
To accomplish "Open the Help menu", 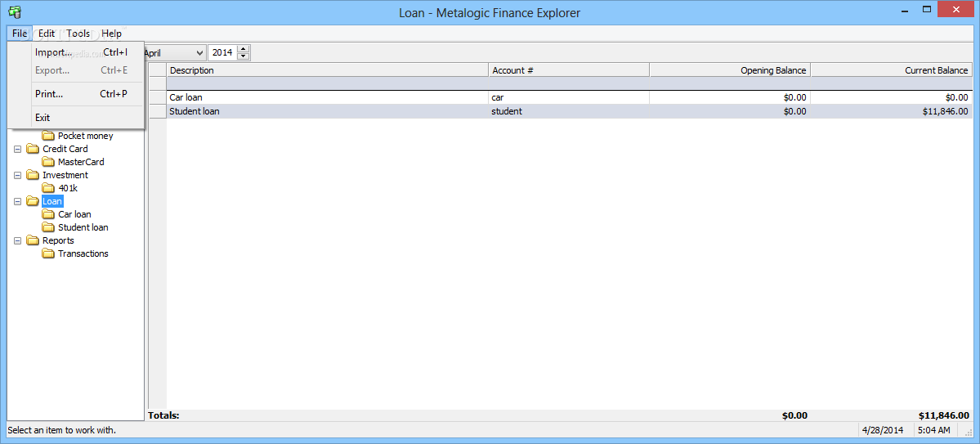I will (112, 34).
